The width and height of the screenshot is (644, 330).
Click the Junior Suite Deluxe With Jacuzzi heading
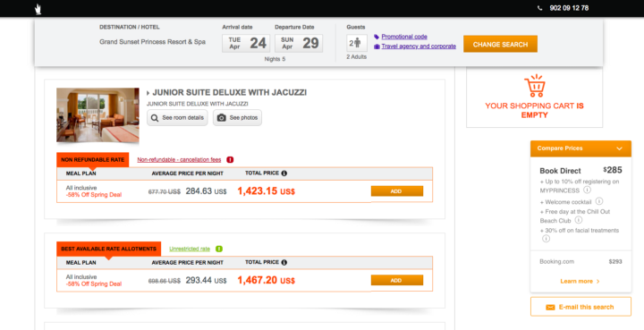pyautogui.click(x=230, y=92)
